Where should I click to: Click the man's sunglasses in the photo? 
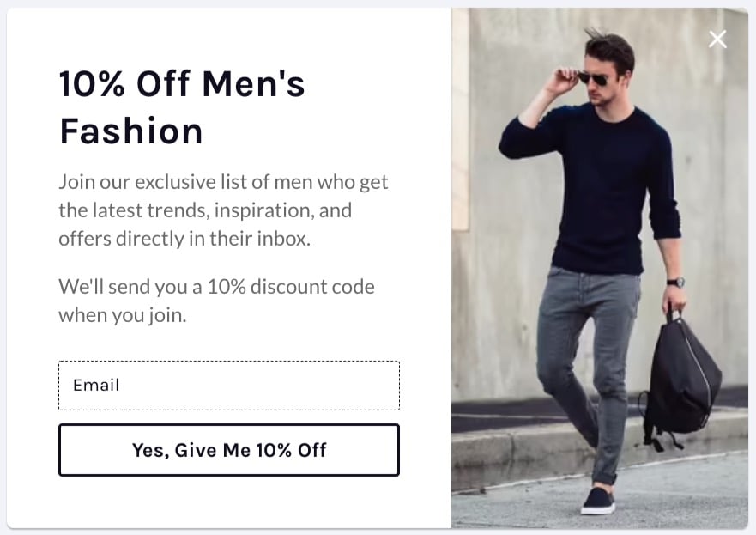594,79
